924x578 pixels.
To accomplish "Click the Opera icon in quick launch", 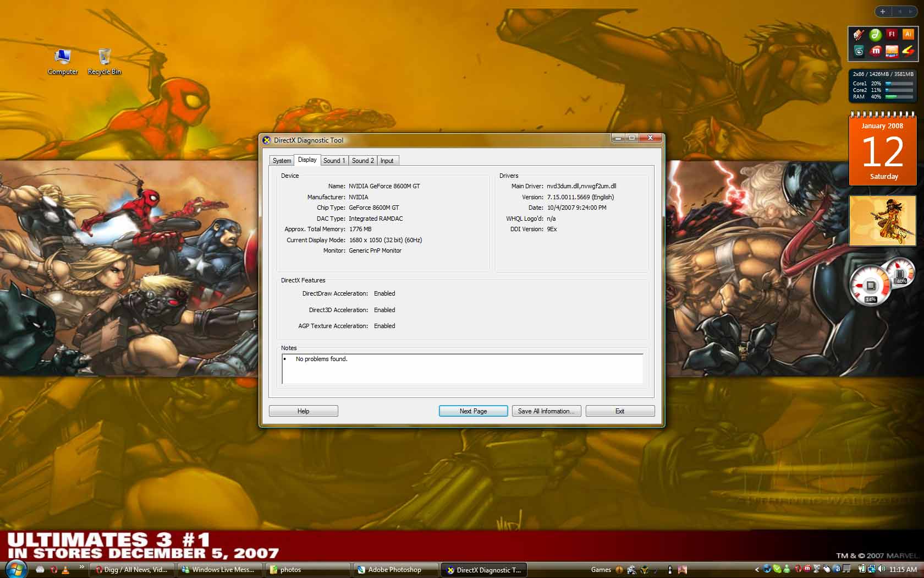I will (x=54, y=570).
